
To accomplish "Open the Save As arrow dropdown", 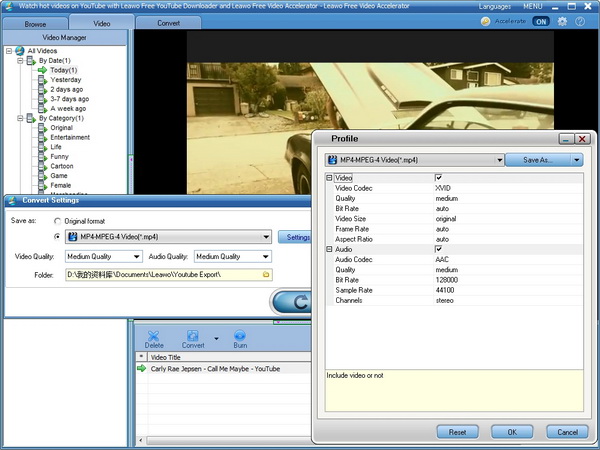I will (577, 160).
